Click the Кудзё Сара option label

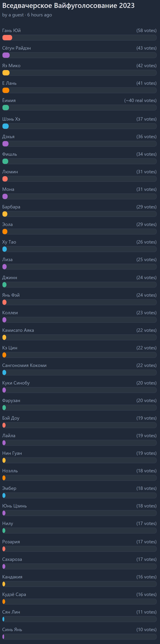[x=14, y=595]
